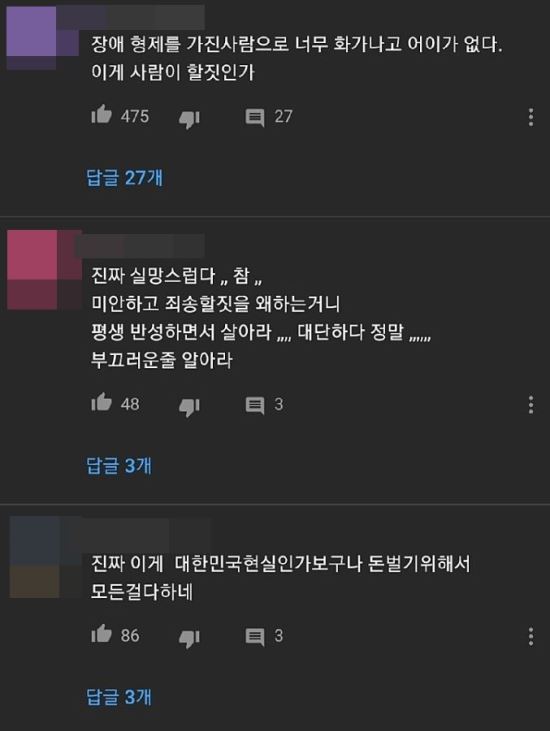Like the comment with 475 likes
The width and height of the screenshot is (550, 731).
pyautogui.click(x=102, y=114)
